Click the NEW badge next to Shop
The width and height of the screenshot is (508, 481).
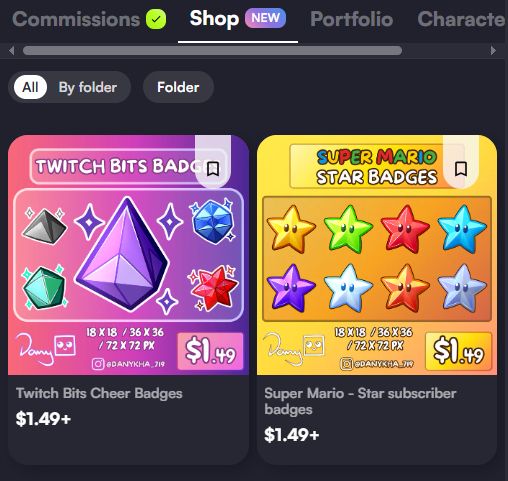pyautogui.click(x=265, y=18)
